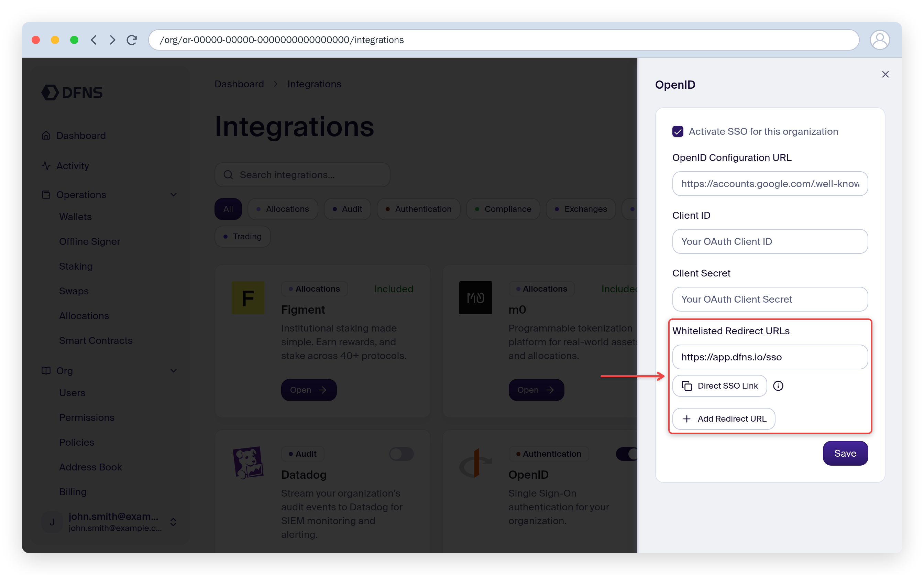Filter by Audit category
The image size is (924, 575).
pyautogui.click(x=347, y=209)
